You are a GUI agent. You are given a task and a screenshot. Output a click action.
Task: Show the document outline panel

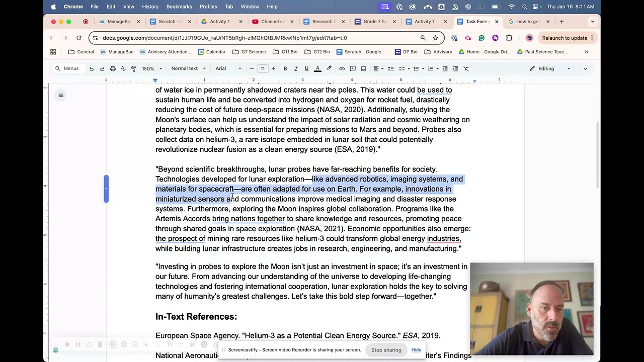60,95
